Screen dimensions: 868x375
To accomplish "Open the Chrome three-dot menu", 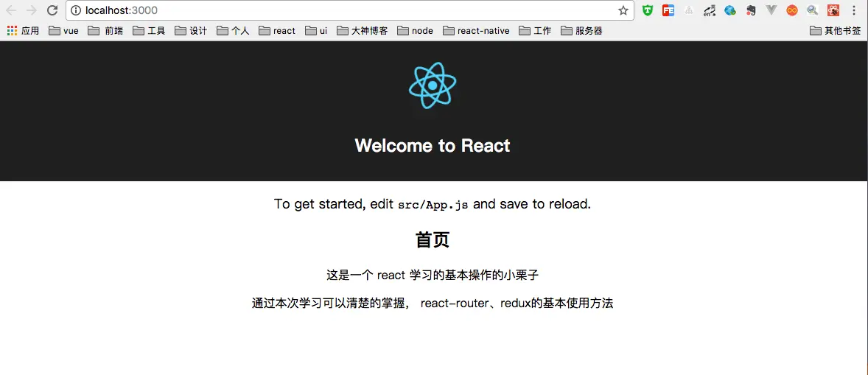I will (x=853, y=10).
